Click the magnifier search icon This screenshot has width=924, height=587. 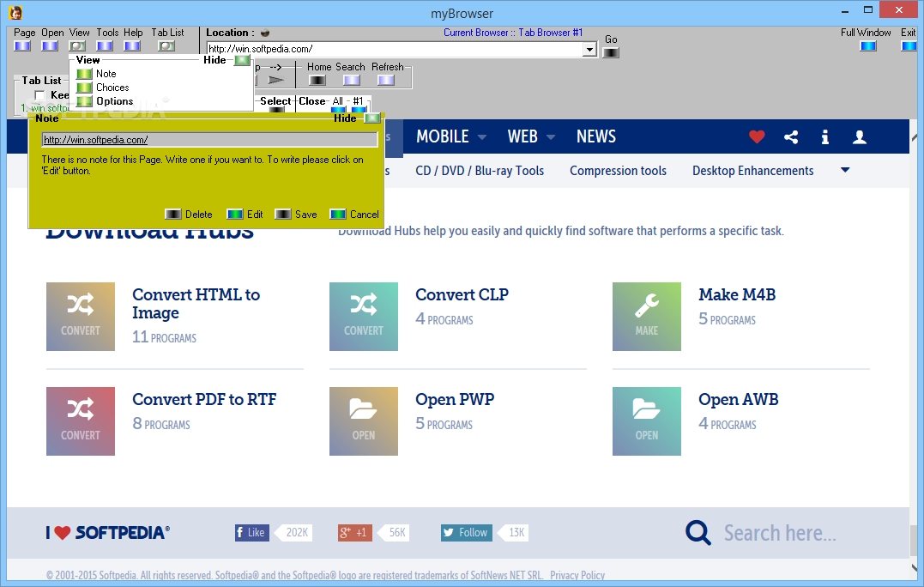[x=698, y=533]
